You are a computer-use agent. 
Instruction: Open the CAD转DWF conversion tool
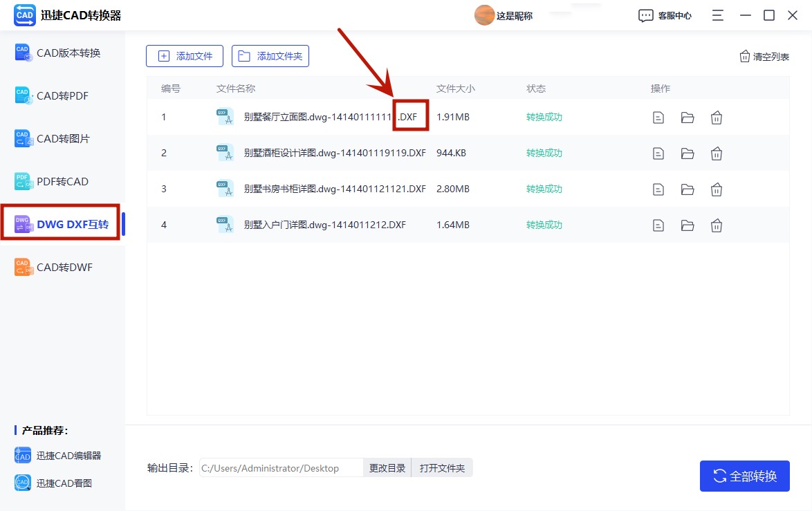55,267
